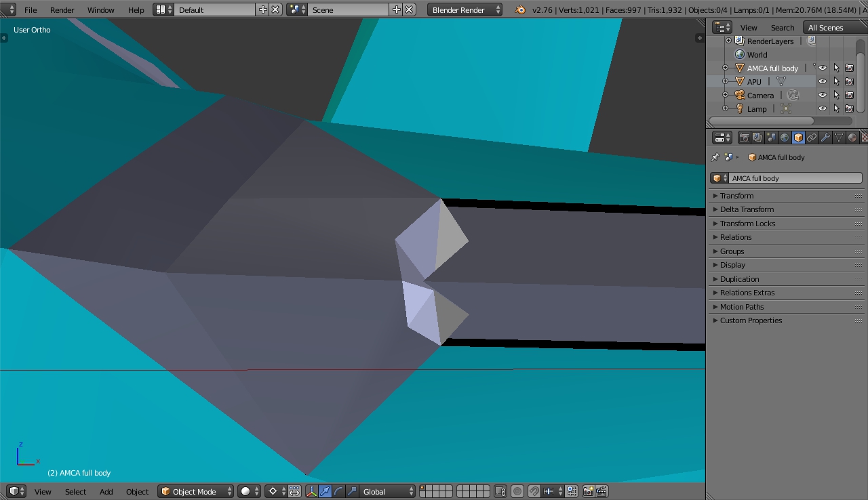This screenshot has height=500, width=868.
Task: Expand the Camera tree node in outliner
Action: coord(725,95)
